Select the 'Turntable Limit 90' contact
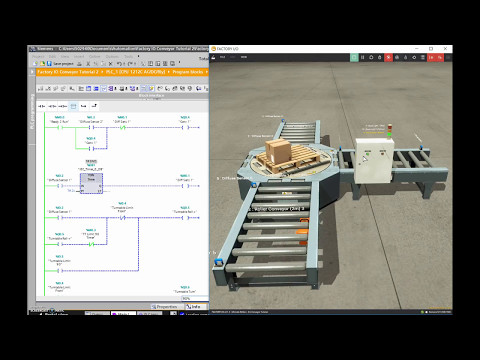This screenshot has height=360, width=480. pyautogui.click(x=60, y=271)
